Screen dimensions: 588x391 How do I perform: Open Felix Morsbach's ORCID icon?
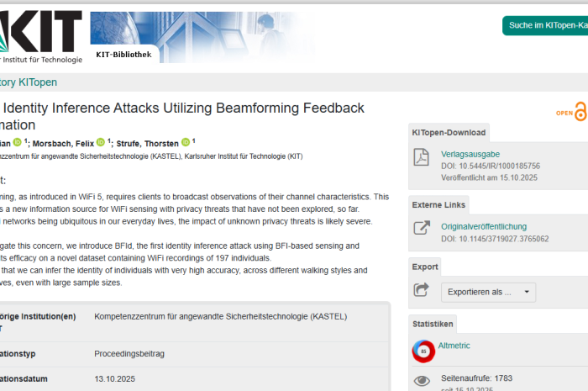click(x=101, y=143)
